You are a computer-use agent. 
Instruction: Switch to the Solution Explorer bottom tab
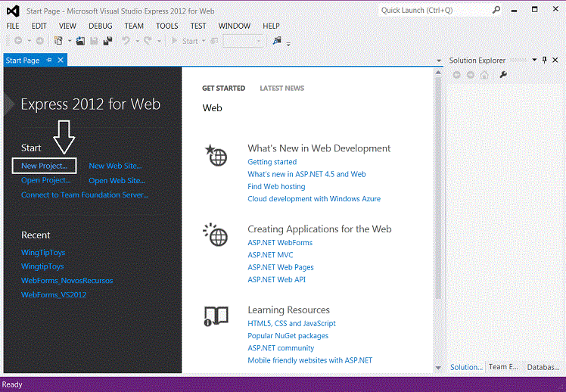pos(466,367)
